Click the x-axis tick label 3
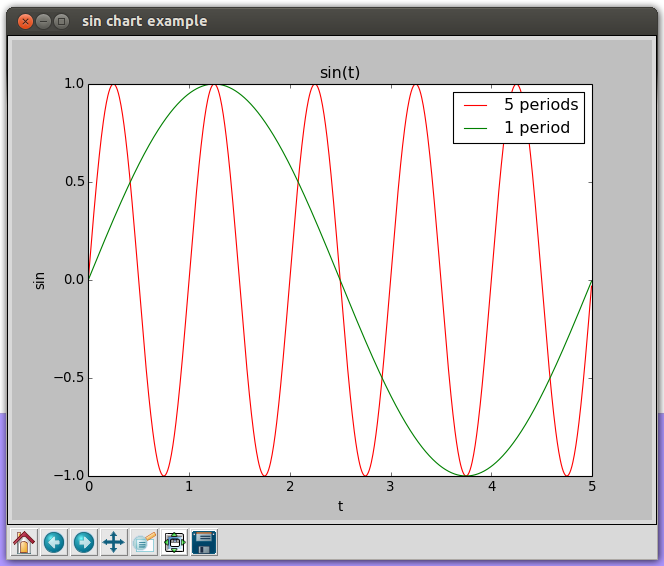The width and height of the screenshot is (664, 566). 390,486
